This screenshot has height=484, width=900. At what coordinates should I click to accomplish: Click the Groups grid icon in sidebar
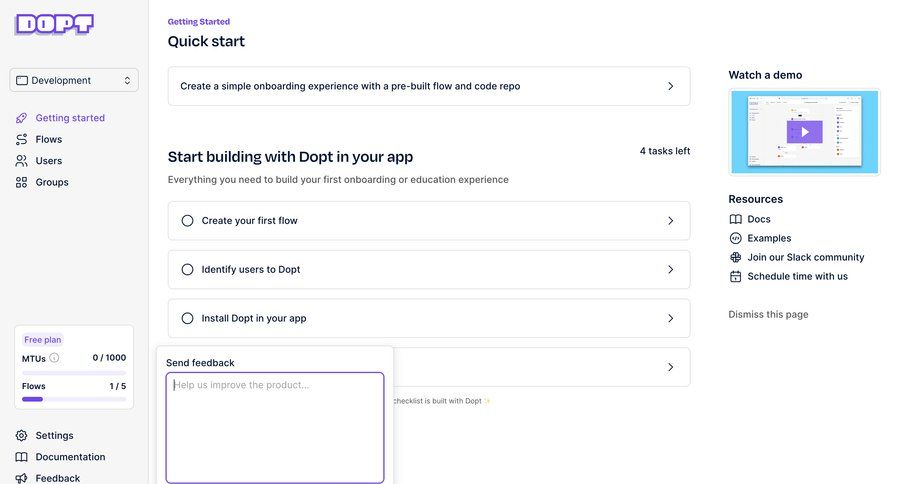pos(21,182)
